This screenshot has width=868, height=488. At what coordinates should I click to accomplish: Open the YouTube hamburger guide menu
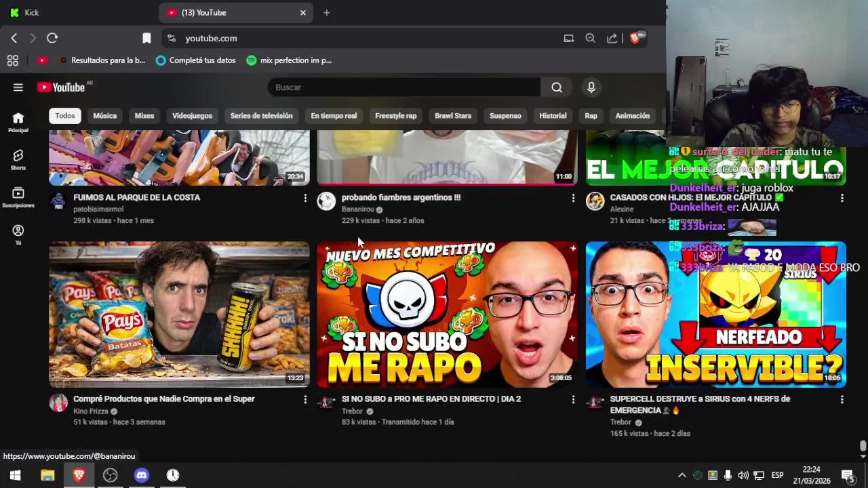pyautogui.click(x=18, y=87)
